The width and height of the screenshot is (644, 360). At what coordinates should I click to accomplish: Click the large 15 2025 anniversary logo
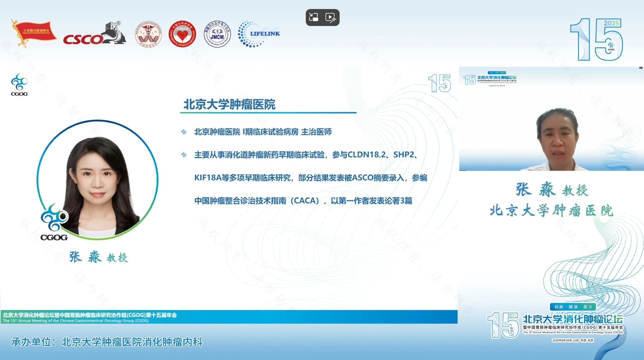(596, 40)
